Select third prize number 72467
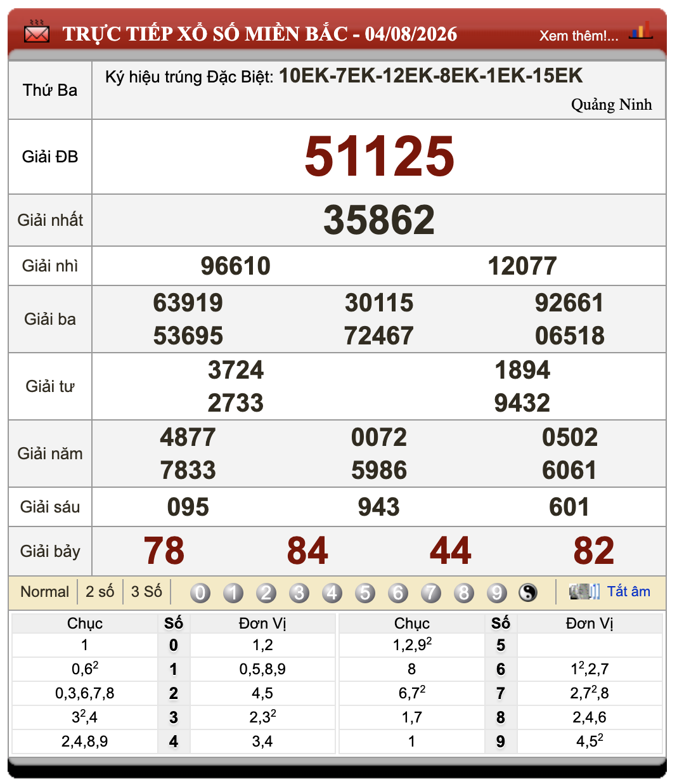The height and width of the screenshot is (784, 677). click(x=379, y=336)
